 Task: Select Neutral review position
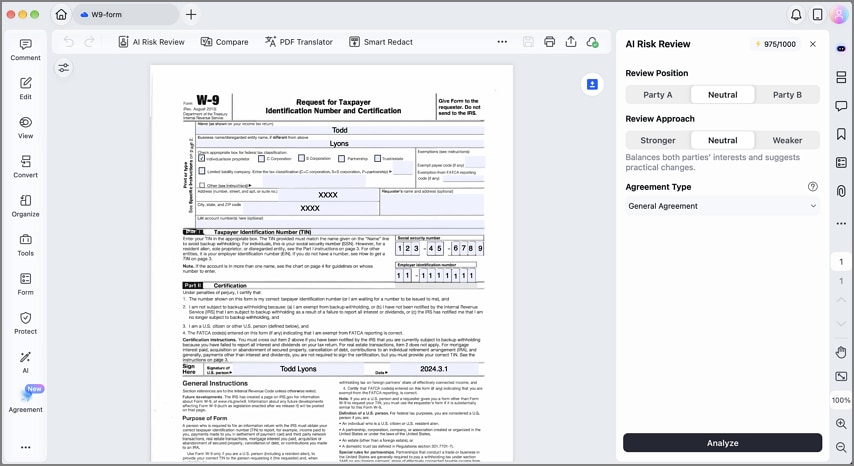[x=723, y=95]
